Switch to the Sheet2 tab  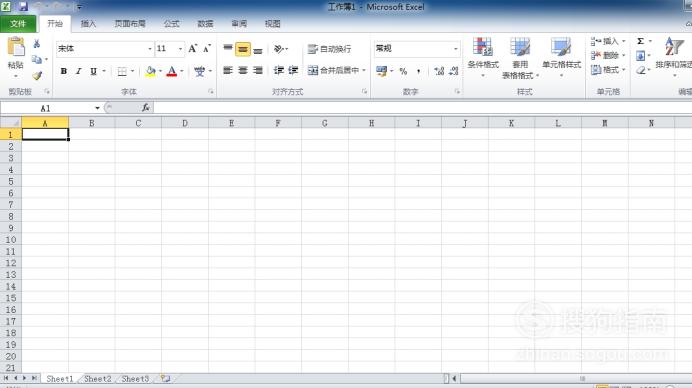click(x=98, y=379)
